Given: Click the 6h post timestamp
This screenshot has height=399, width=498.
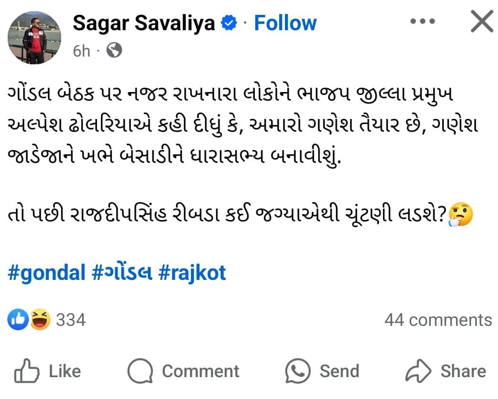Looking at the screenshot, I should pyautogui.click(x=81, y=51).
